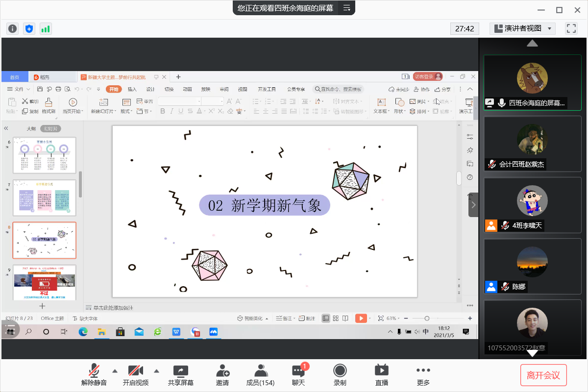Click the 离开会议 leave meeting button
This screenshot has height=392, width=588.
point(543,375)
